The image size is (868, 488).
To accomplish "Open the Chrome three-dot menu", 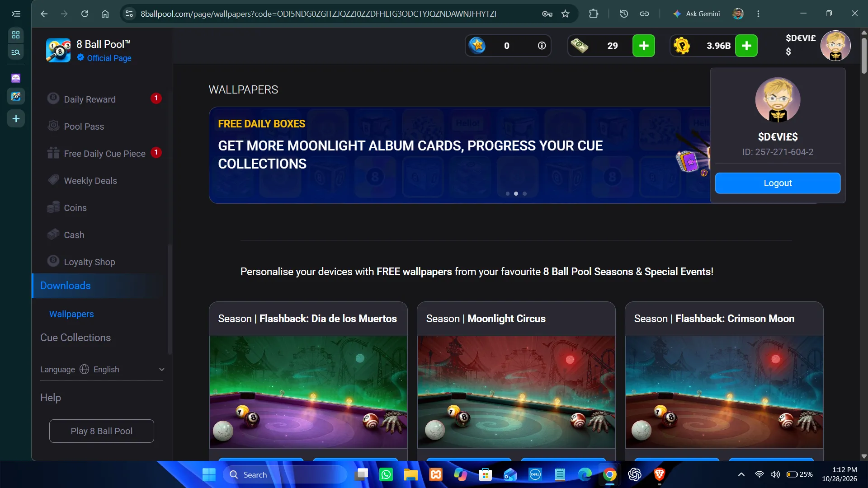I will [x=758, y=14].
